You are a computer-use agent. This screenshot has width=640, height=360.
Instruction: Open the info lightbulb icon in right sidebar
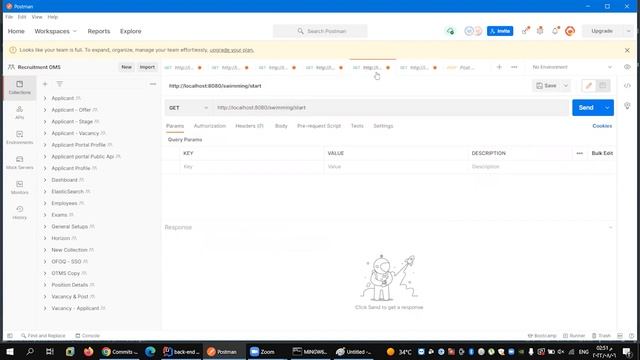click(x=627, y=106)
